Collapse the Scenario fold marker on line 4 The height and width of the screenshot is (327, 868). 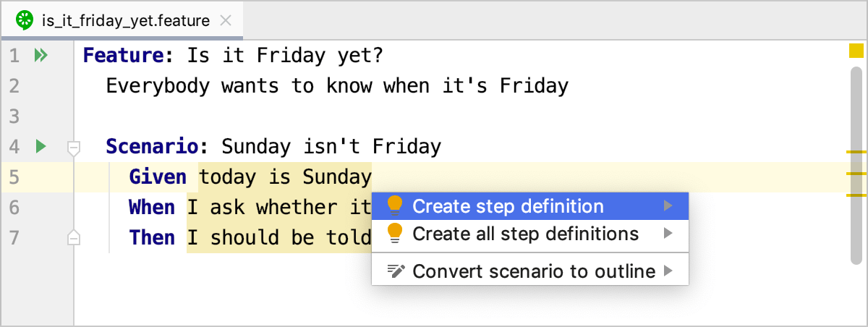click(x=73, y=148)
